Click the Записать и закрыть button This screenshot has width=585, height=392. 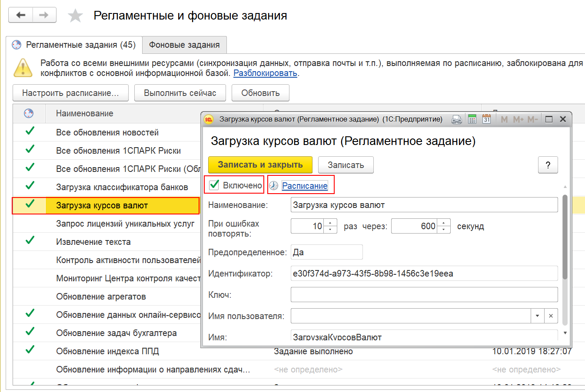coord(260,165)
